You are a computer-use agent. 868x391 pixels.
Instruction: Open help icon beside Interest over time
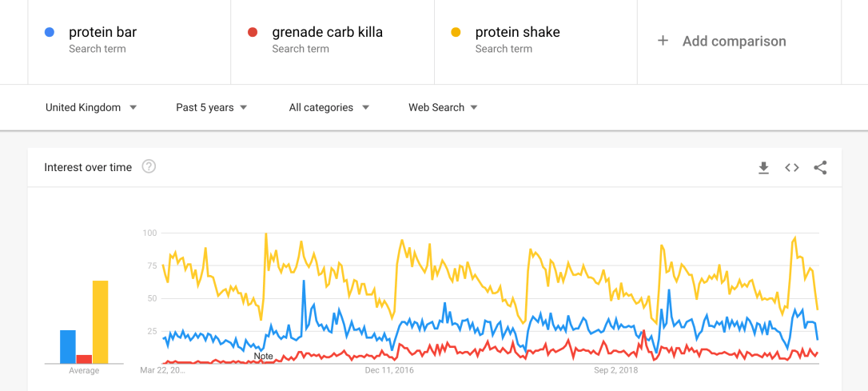[149, 167]
